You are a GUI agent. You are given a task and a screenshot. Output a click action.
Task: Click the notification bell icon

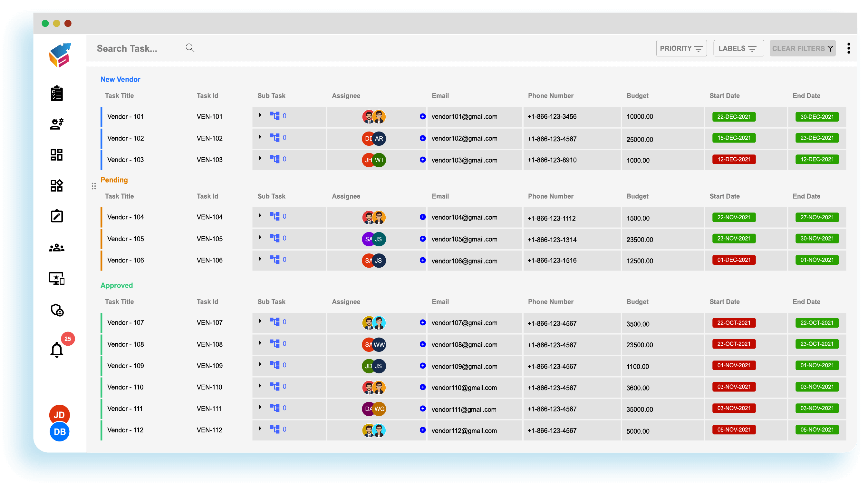click(x=57, y=350)
